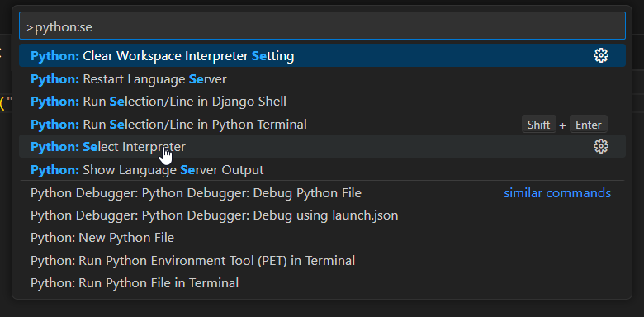Execute Python: Run Python File in Terminal
644x317 pixels.
click(x=322, y=283)
